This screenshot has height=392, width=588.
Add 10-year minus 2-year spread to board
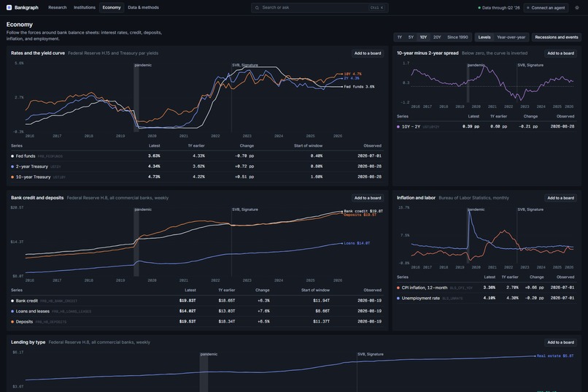(560, 53)
